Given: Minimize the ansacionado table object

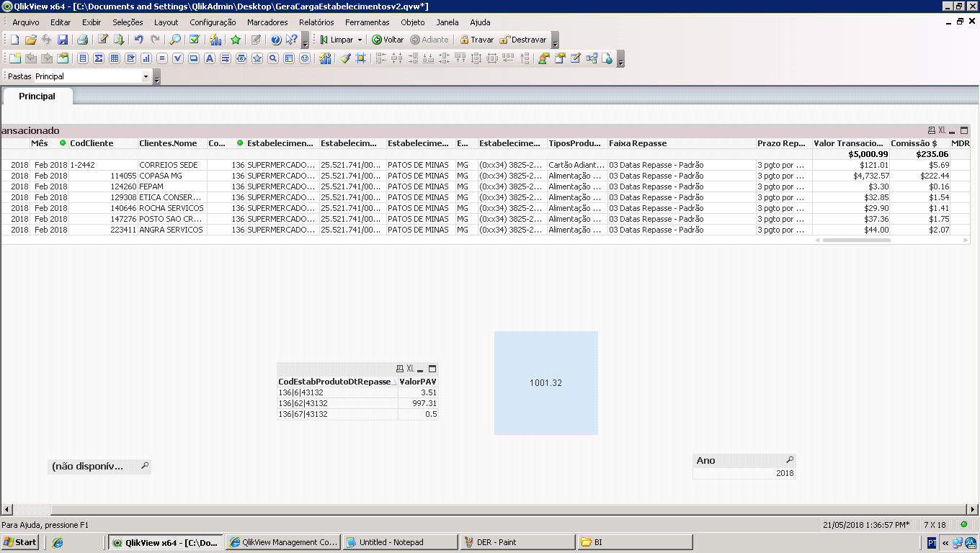Looking at the screenshot, I should click(x=953, y=130).
